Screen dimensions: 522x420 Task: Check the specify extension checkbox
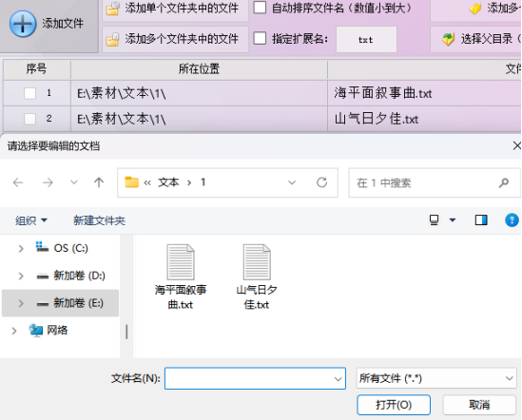click(x=260, y=38)
